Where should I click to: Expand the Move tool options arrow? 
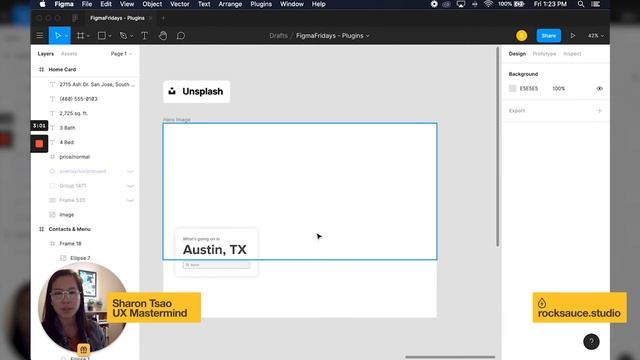(x=66, y=36)
